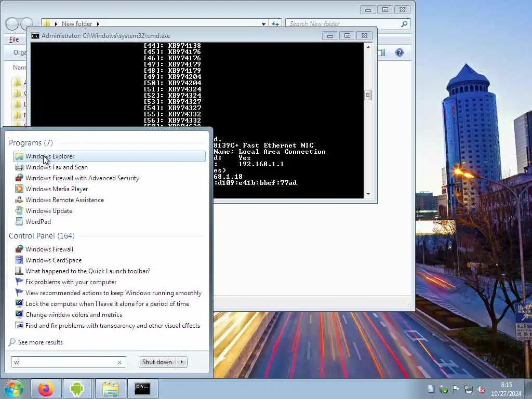Click the Windows Start orb
This screenshot has height=399, width=532.
point(14,389)
